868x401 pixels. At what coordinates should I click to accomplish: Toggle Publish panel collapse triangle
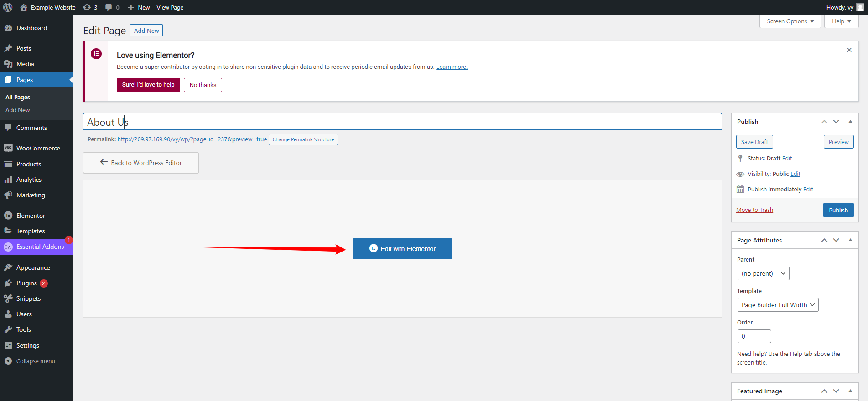850,122
